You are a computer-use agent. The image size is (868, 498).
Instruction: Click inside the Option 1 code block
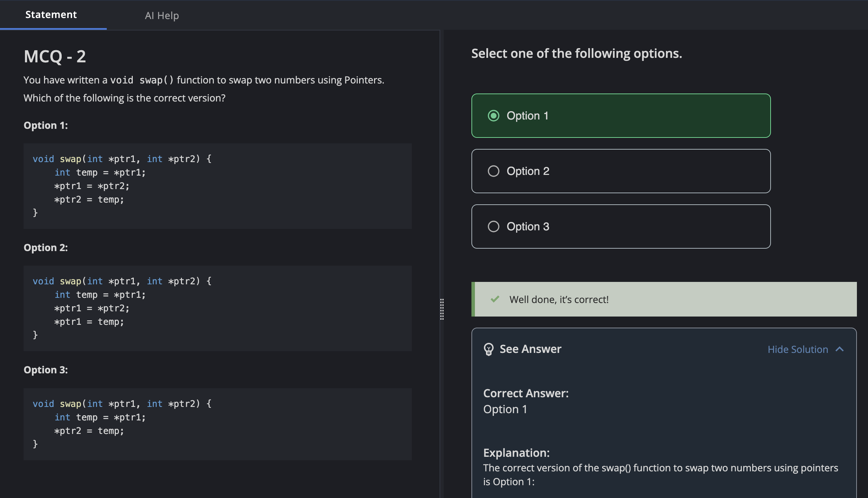click(217, 186)
